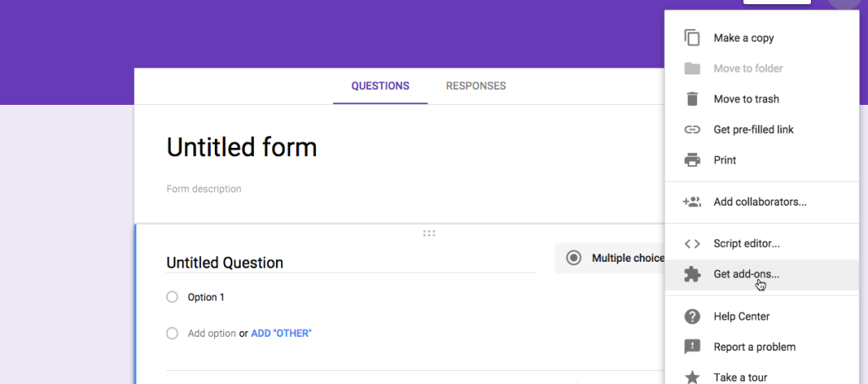Click the Make a copy icon
This screenshot has width=868, height=384.
coord(692,38)
